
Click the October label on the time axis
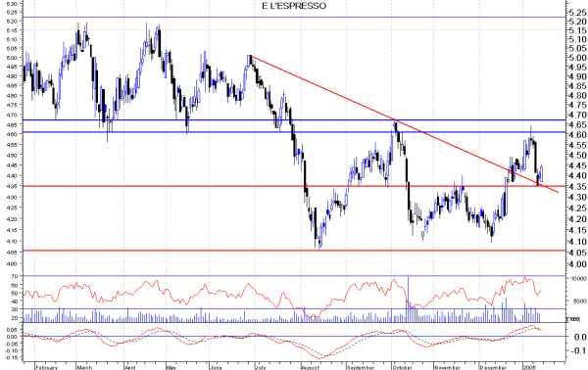point(403,367)
